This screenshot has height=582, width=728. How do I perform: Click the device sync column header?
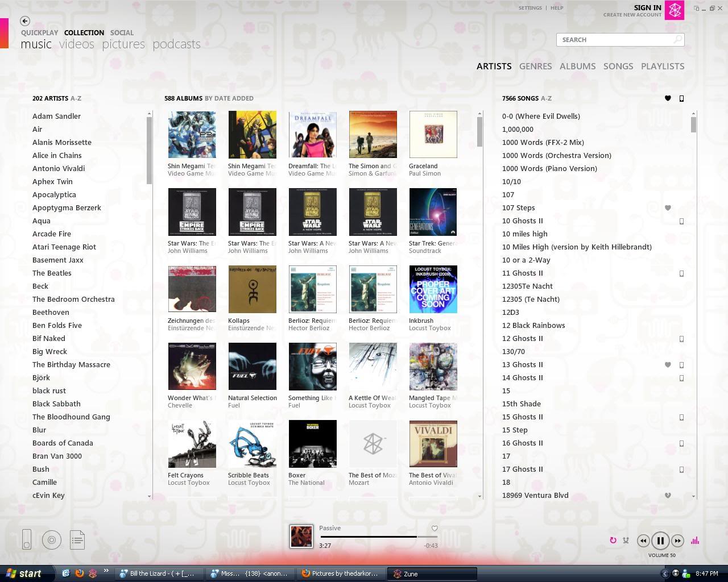681,98
